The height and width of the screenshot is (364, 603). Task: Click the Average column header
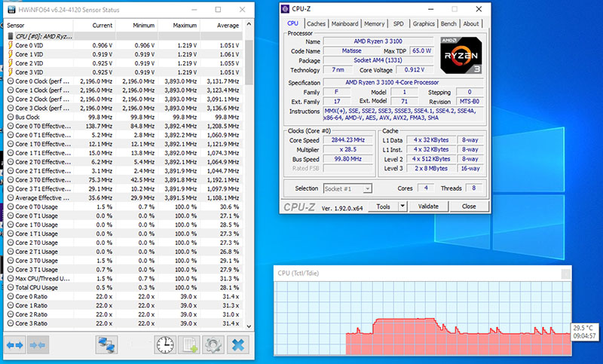pyautogui.click(x=222, y=26)
